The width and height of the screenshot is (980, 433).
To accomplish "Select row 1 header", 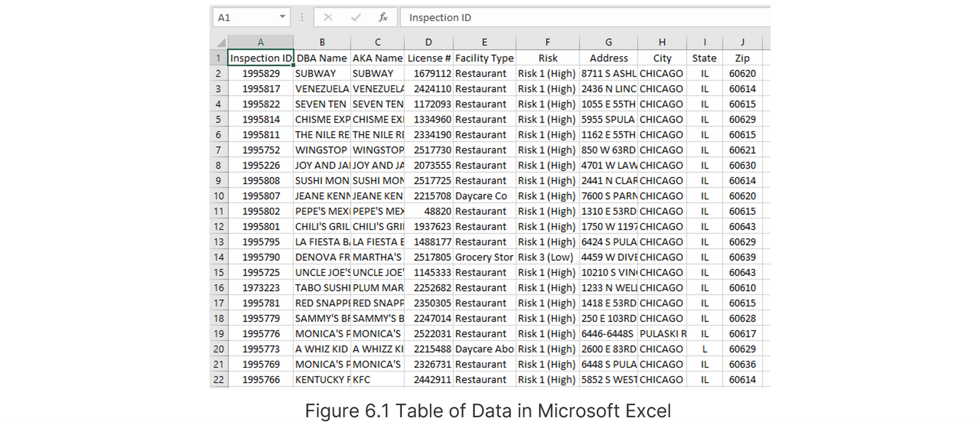I will point(218,58).
